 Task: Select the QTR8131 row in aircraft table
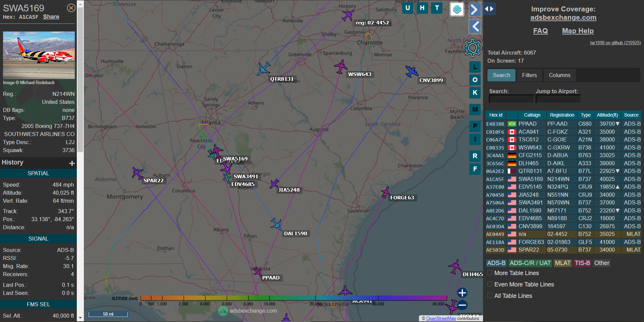(x=563, y=171)
